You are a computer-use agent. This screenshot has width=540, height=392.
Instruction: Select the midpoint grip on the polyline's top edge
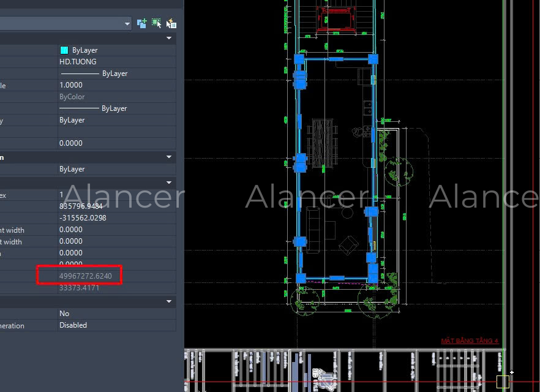coord(336,59)
